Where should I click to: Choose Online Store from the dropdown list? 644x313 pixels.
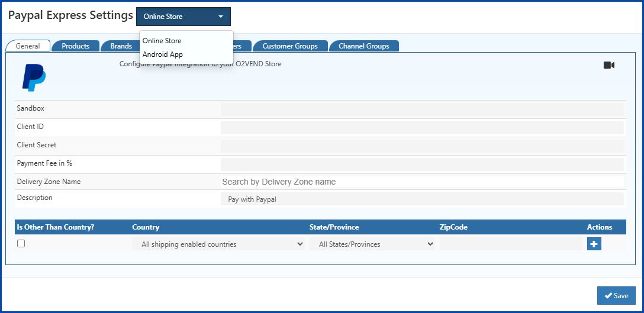point(162,41)
